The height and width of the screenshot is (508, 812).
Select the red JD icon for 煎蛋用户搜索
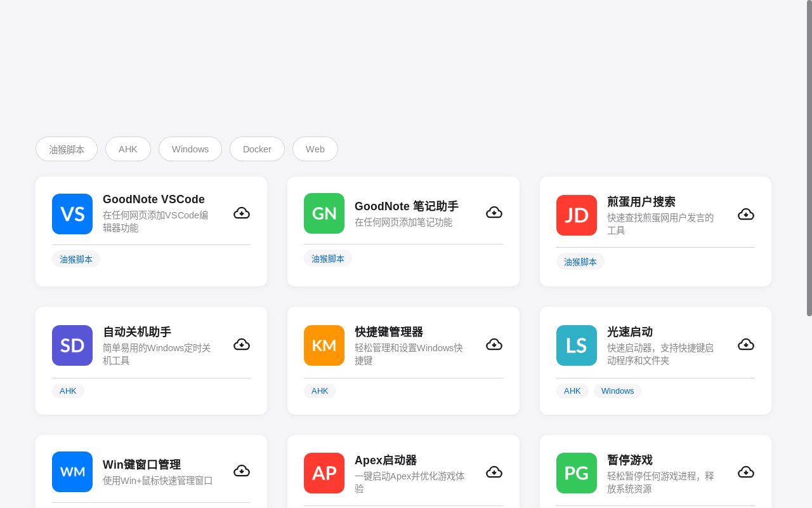pyautogui.click(x=576, y=215)
